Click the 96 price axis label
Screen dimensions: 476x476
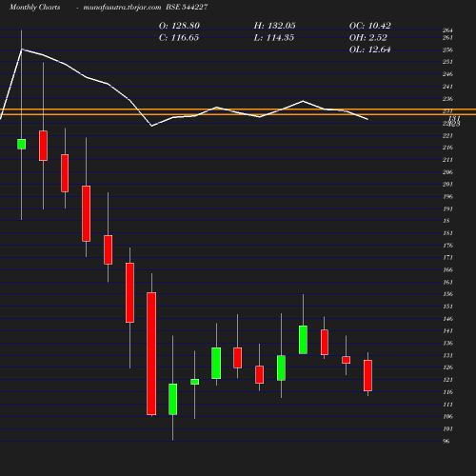446,441
